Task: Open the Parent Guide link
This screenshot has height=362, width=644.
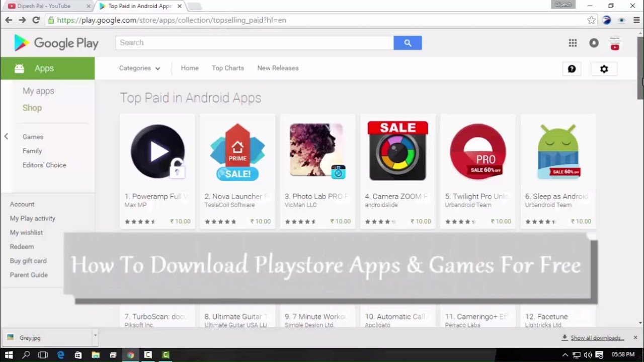Action: click(29, 275)
